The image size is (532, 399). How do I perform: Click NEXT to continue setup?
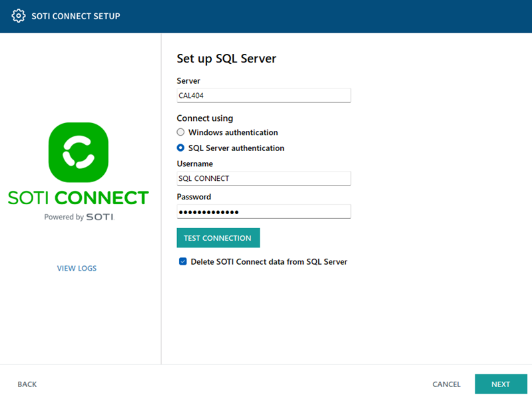tap(501, 384)
